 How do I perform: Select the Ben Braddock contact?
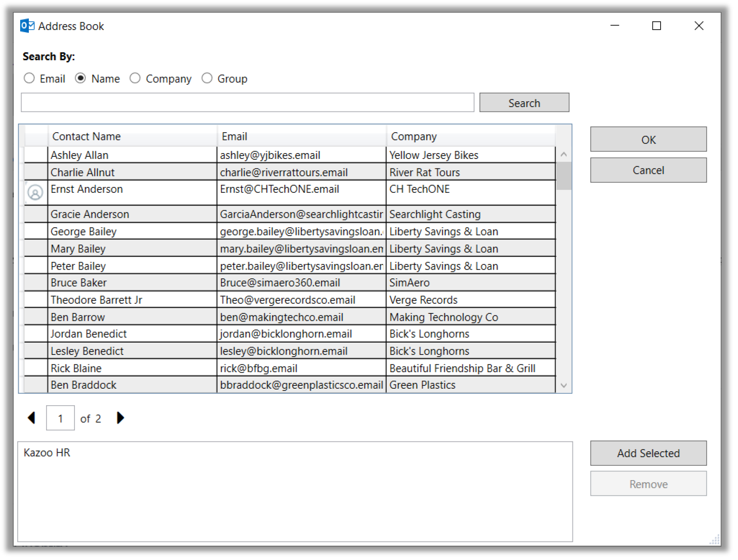pyautogui.click(x=132, y=385)
